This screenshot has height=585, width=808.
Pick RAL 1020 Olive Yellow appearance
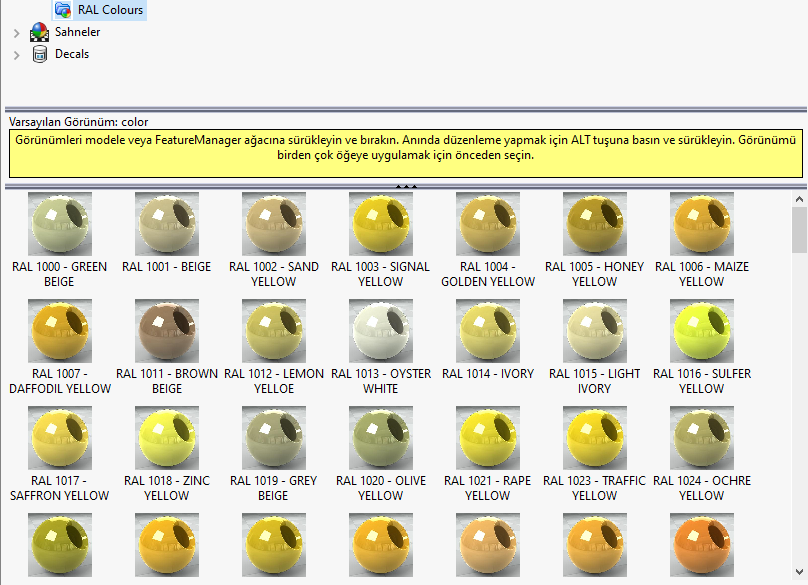(x=380, y=438)
